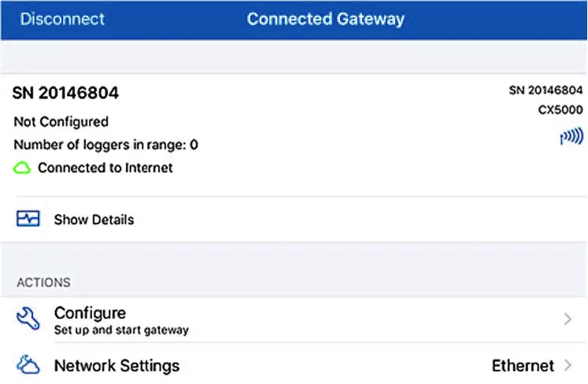Click the small serial number at top right
The image size is (588, 384).
[545, 90]
